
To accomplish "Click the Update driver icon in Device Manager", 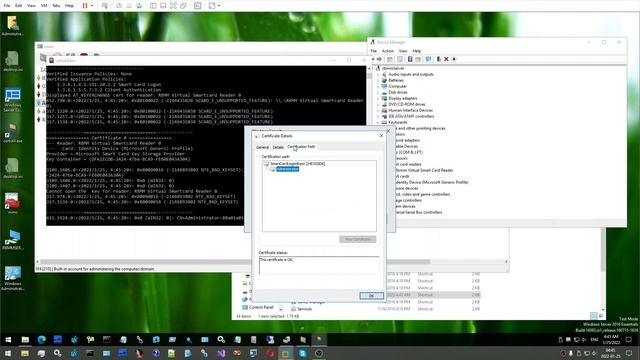I will pyautogui.click(x=438, y=59).
